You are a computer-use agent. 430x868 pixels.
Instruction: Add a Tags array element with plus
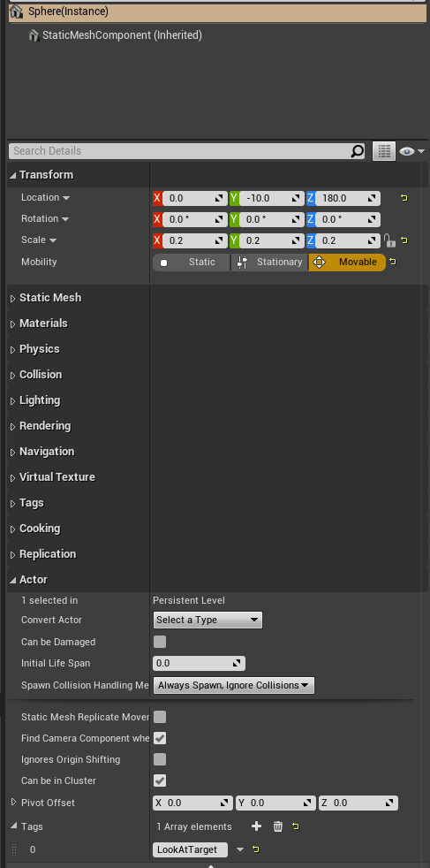click(x=256, y=826)
